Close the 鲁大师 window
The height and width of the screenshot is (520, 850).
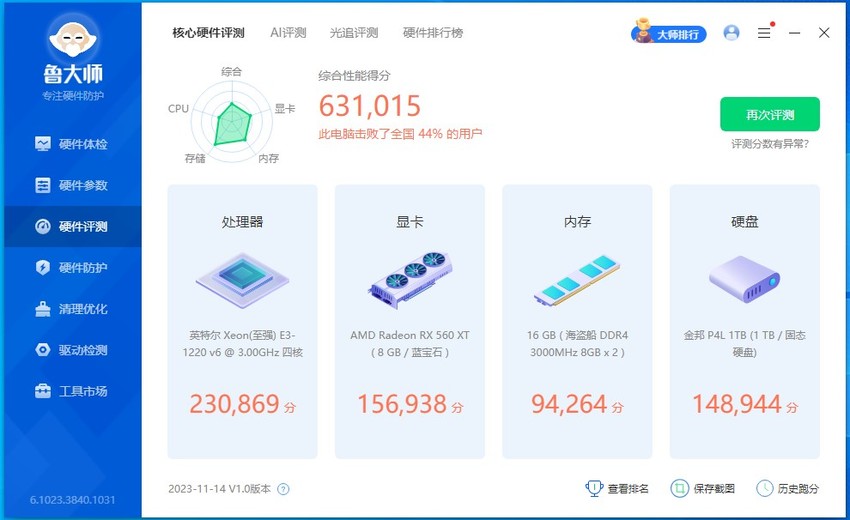824,33
